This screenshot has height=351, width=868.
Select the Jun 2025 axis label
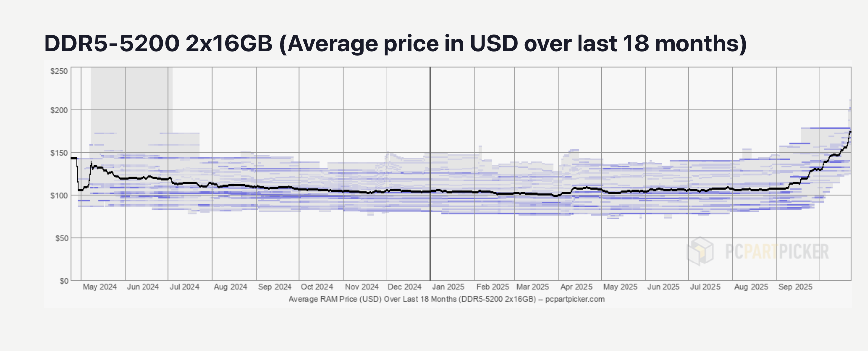664,287
